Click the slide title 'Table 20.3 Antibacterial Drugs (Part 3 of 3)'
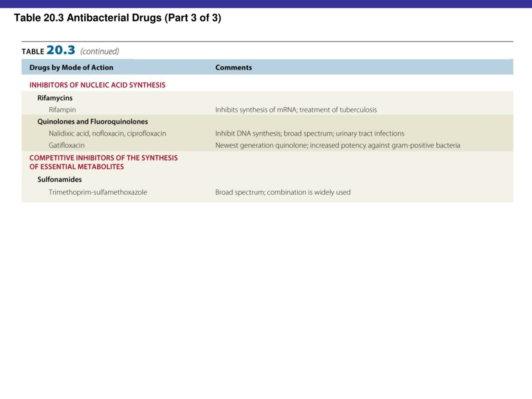532x399 pixels. pyautogui.click(x=118, y=18)
